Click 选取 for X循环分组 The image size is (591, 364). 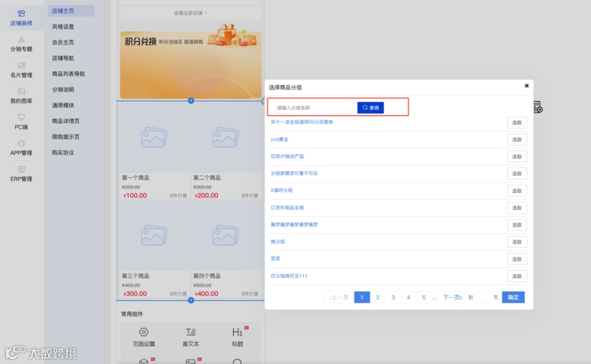click(517, 191)
